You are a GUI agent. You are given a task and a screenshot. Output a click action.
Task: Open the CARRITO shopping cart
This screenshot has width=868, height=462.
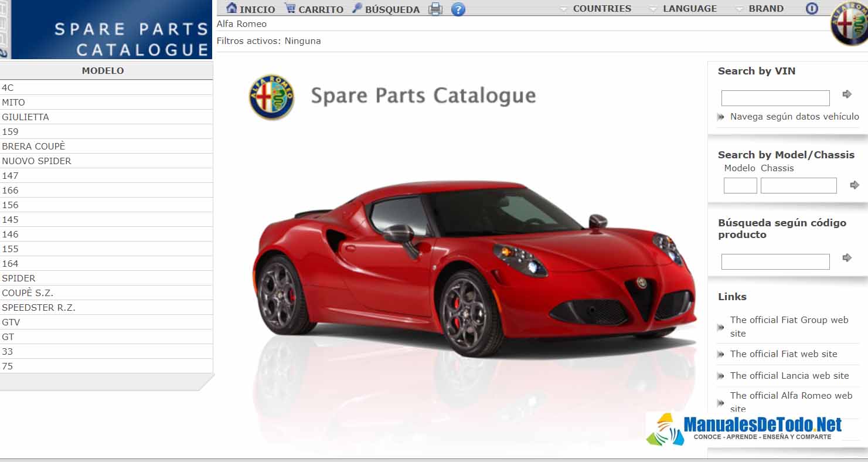click(314, 9)
